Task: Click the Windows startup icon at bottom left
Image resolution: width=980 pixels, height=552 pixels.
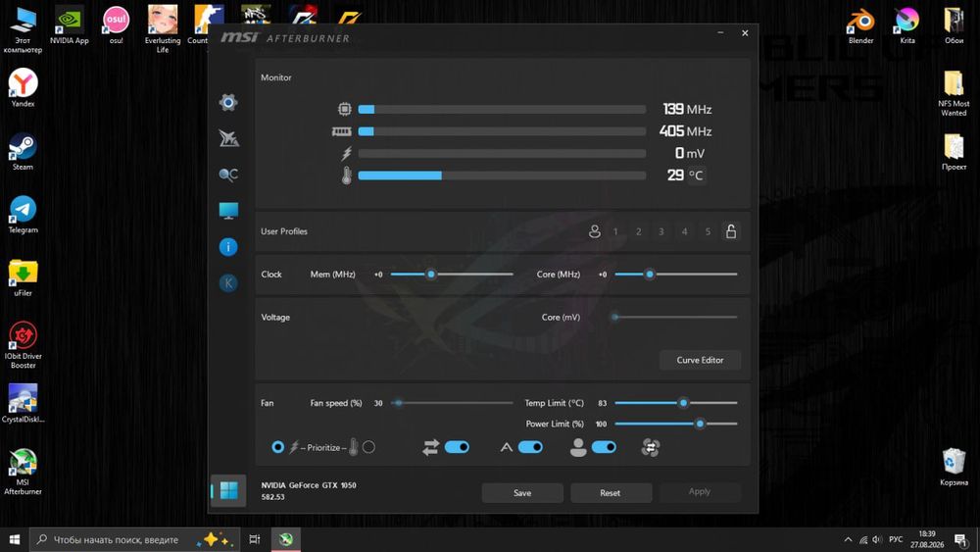Action: [228, 491]
